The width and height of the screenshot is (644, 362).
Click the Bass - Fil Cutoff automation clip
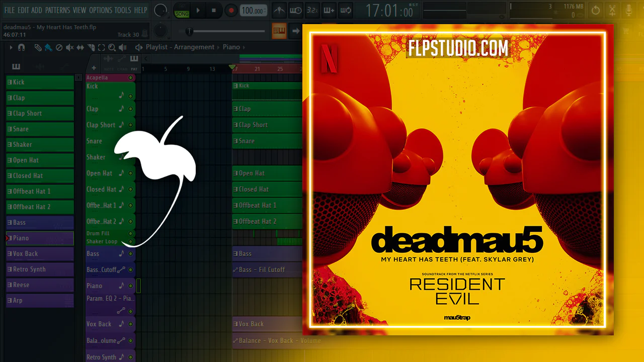[267, 269]
